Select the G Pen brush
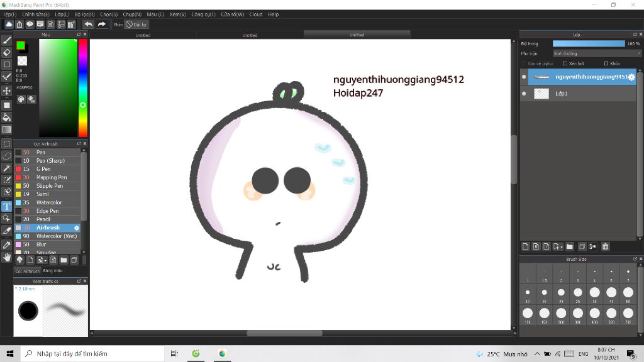The width and height of the screenshot is (644, 362). (48, 169)
